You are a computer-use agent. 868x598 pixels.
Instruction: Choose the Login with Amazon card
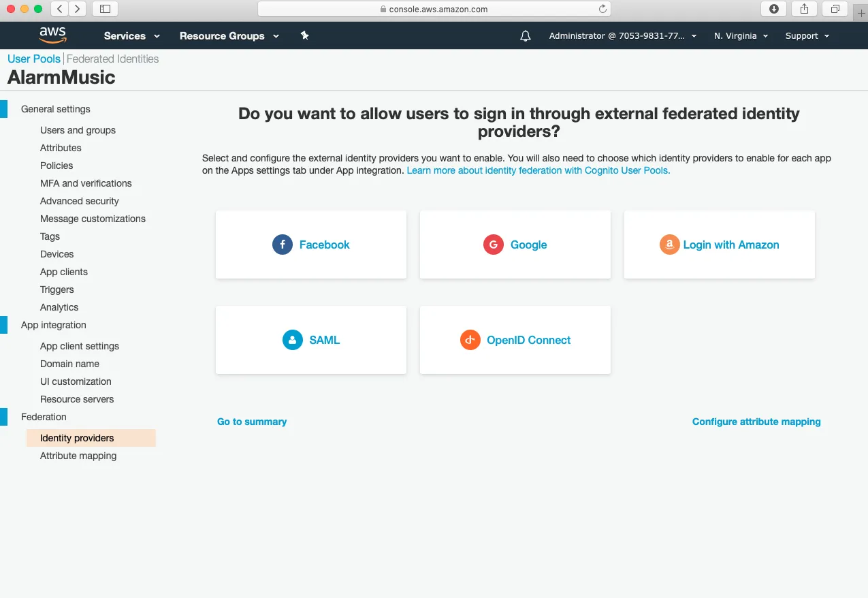pyautogui.click(x=720, y=245)
